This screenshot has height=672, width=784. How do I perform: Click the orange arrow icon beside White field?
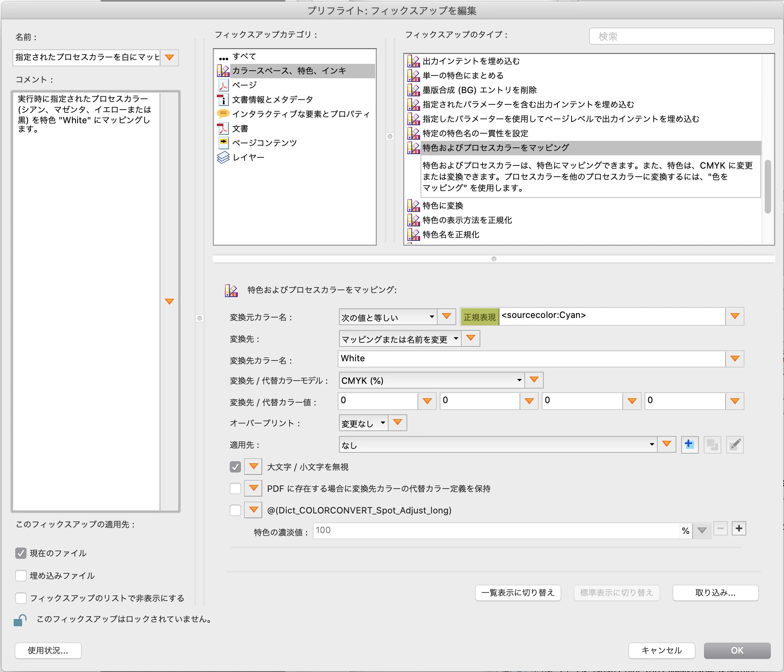735,359
